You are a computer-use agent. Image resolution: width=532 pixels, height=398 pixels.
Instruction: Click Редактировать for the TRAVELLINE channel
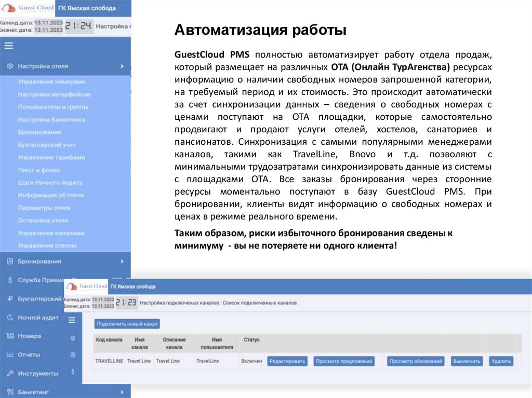pyautogui.click(x=287, y=361)
